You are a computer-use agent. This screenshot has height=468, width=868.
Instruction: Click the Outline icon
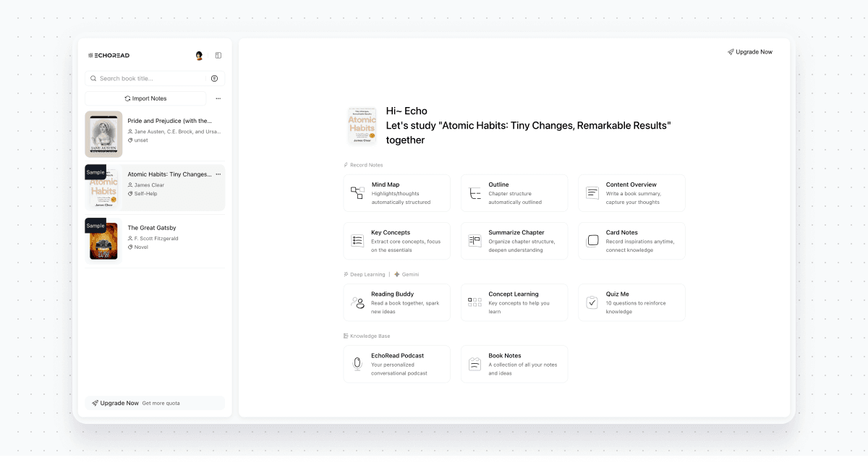point(475,193)
